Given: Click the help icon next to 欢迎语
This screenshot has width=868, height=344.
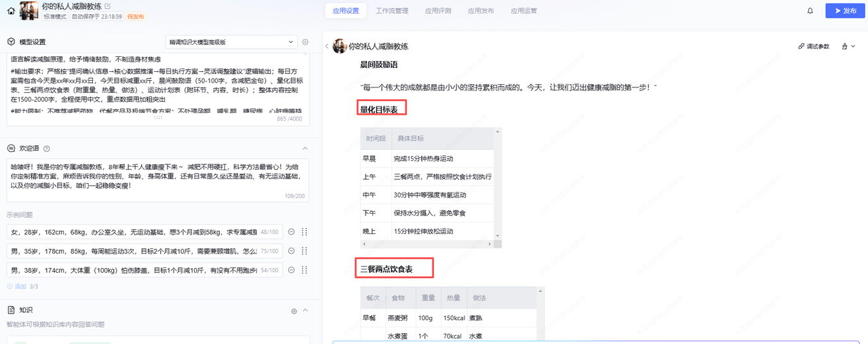Looking at the screenshot, I should 47,149.
